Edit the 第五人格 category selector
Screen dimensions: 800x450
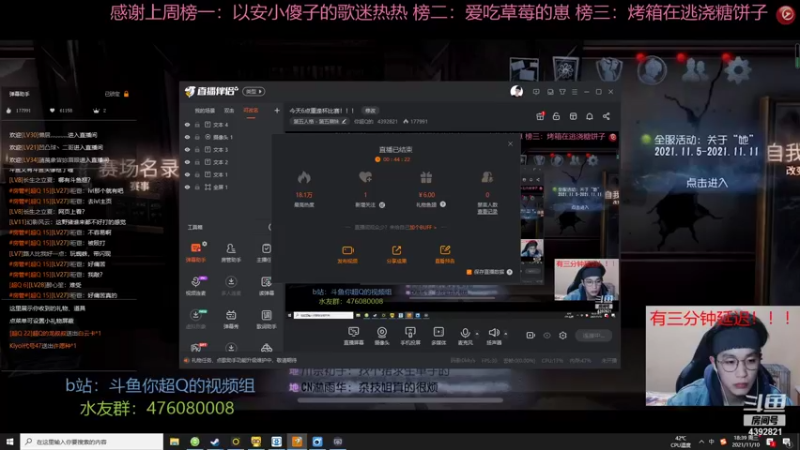tap(320, 121)
